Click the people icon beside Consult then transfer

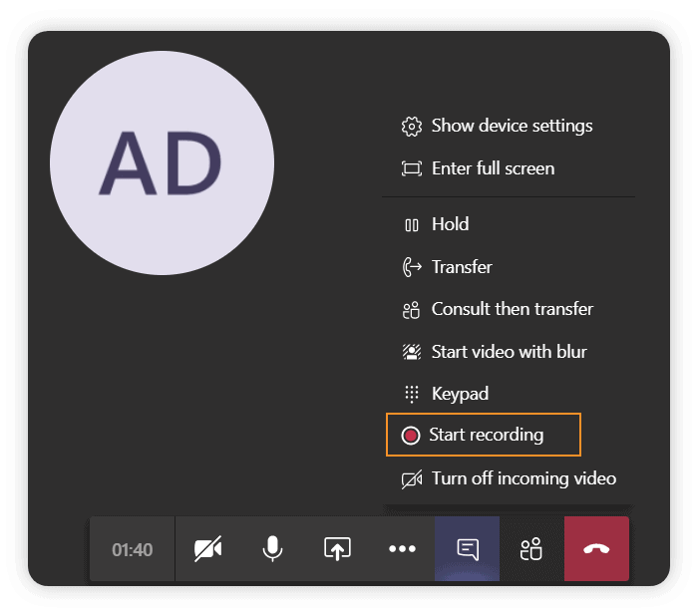pyautogui.click(x=411, y=310)
